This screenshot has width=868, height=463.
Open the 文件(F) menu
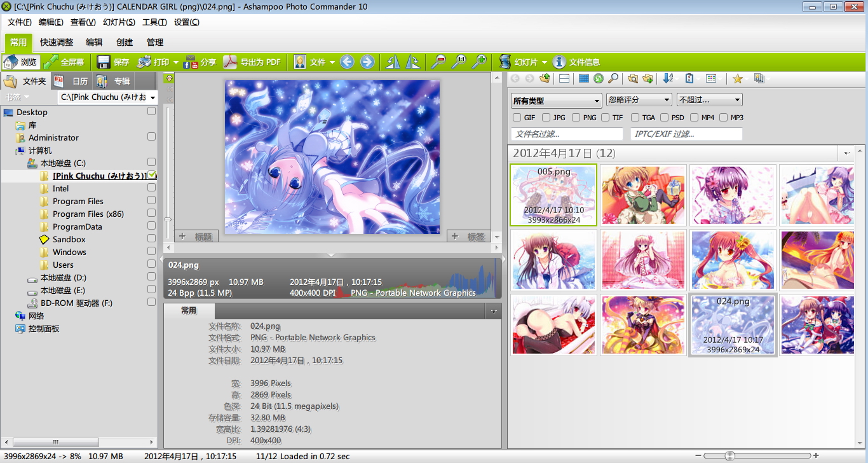[x=20, y=22]
